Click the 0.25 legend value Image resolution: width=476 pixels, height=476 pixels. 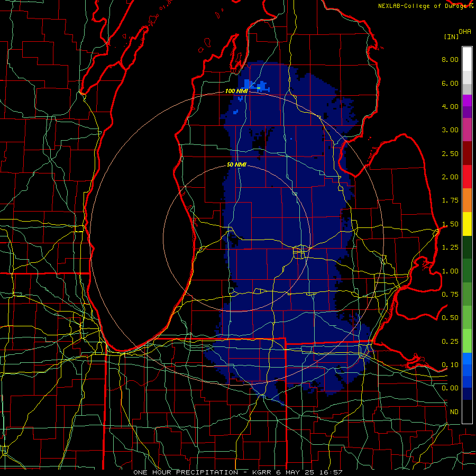coord(450,342)
